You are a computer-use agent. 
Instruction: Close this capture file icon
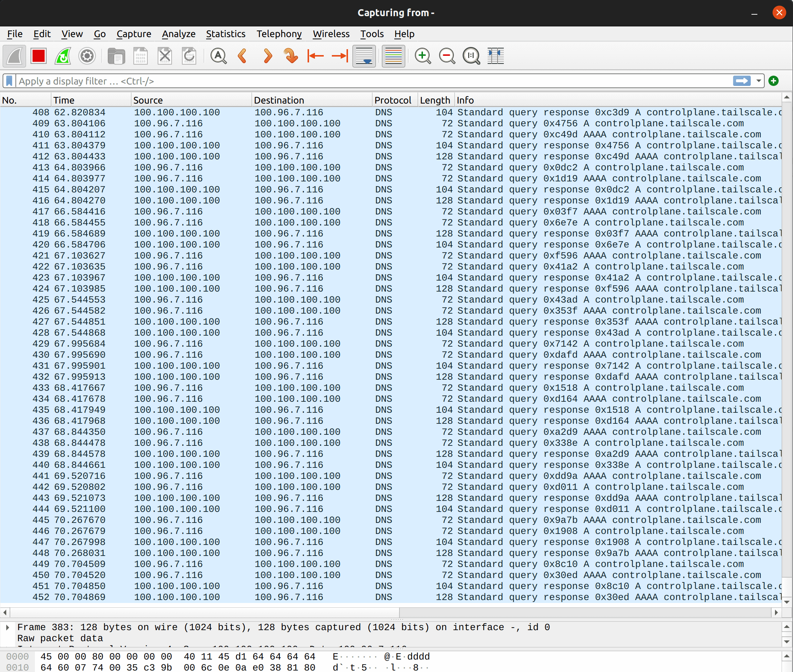[165, 56]
